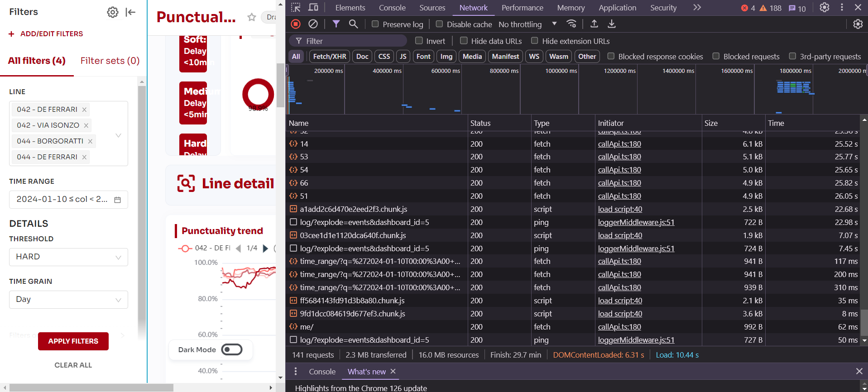Select the request named 66
Screen dimensions: 868x392
(304, 183)
